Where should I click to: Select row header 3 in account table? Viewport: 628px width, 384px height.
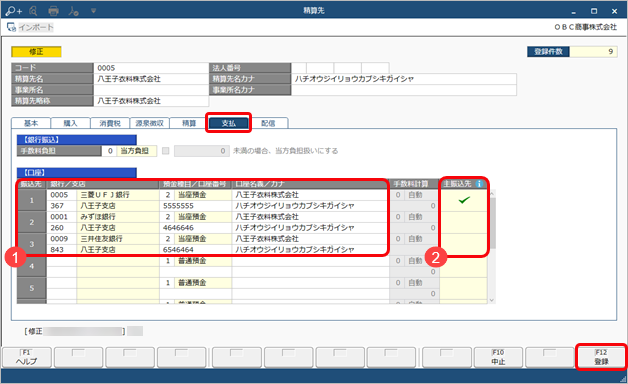(32, 244)
